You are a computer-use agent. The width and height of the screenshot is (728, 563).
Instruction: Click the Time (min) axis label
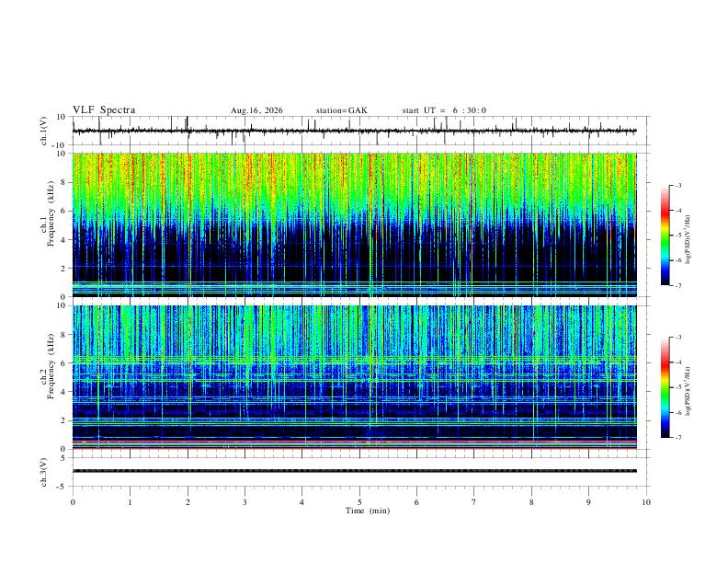pos(368,511)
